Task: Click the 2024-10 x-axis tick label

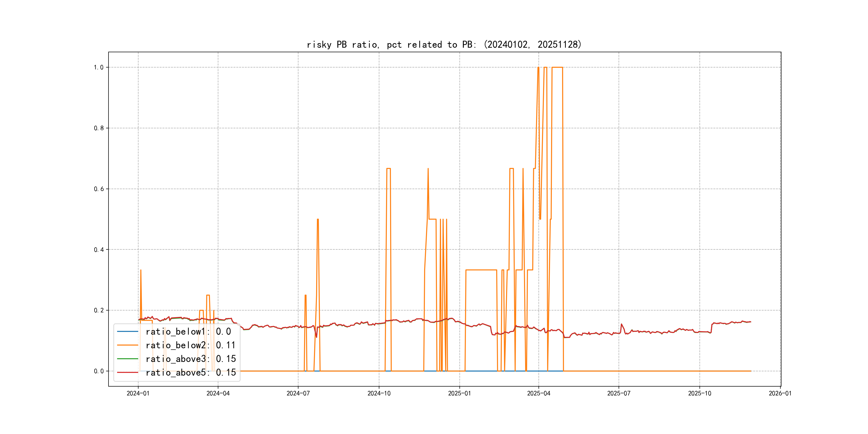Action: pyautogui.click(x=379, y=393)
